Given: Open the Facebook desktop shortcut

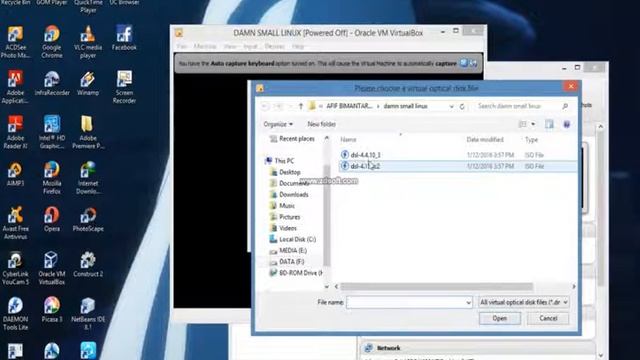Looking at the screenshot, I should (124, 38).
